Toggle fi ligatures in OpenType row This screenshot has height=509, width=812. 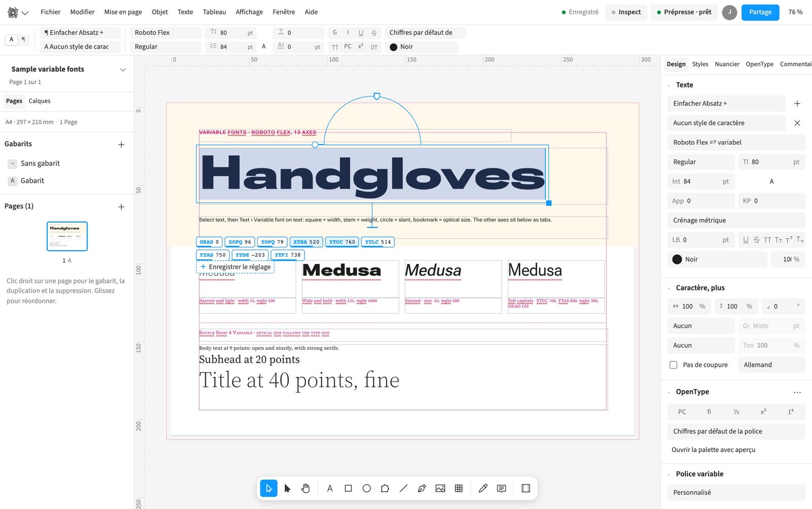pos(709,412)
